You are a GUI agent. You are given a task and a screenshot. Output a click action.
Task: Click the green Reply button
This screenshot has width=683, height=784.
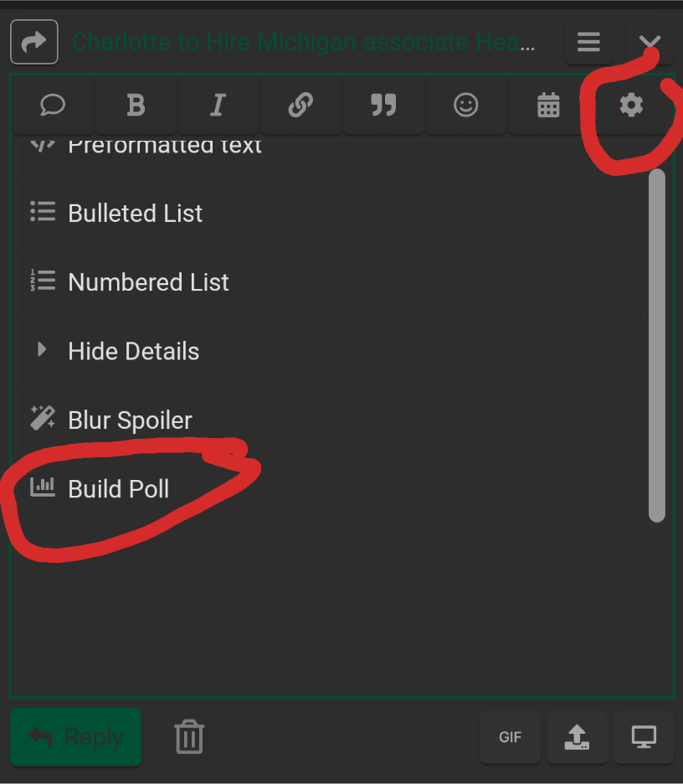[x=75, y=737]
